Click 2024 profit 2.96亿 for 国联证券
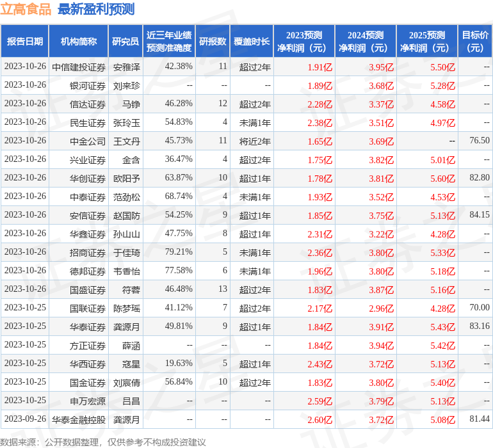This screenshot has height=448, width=493. point(382,308)
